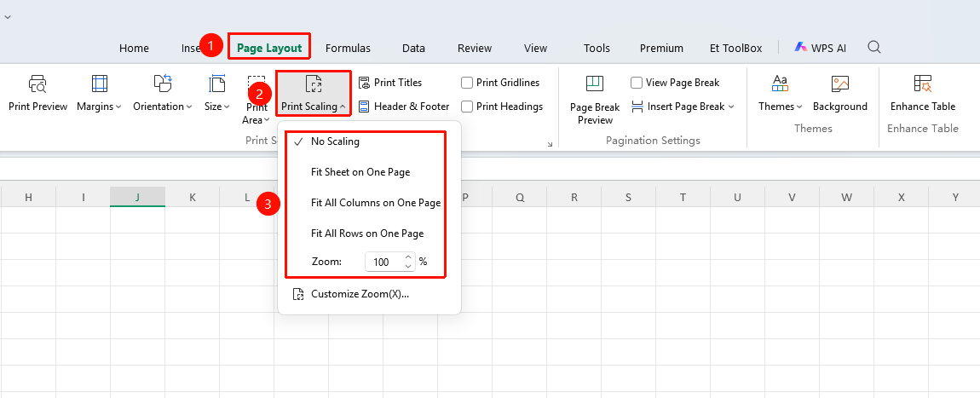
Task: Switch to the View tab
Action: tap(536, 48)
